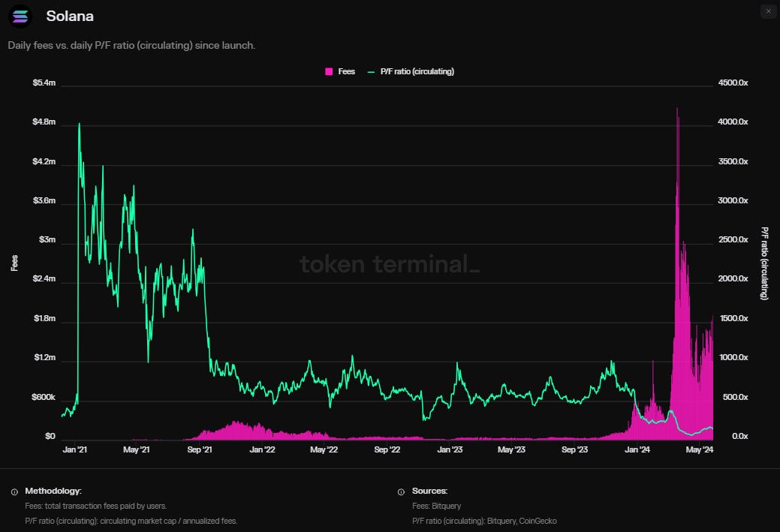Click the $4.2m label on Fees axis

tap(44, 161)
